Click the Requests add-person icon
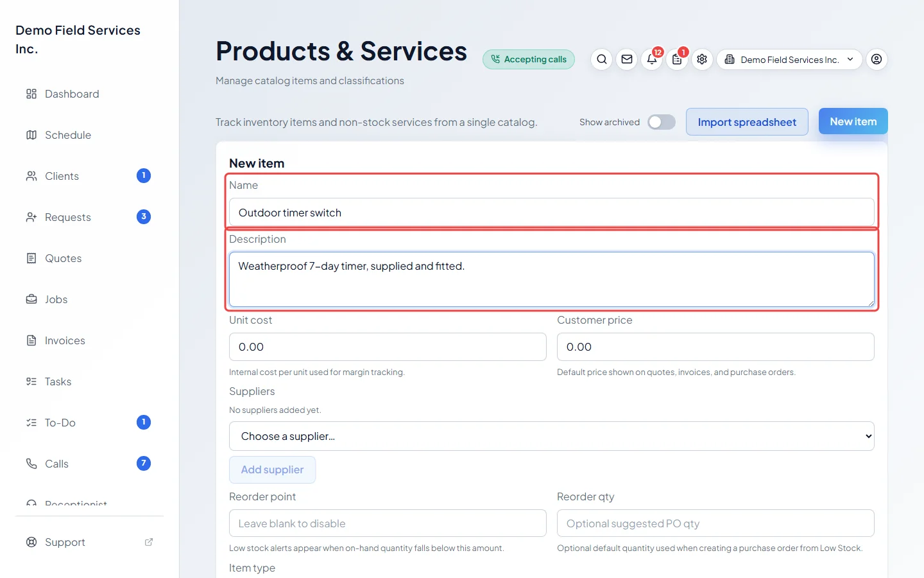Image resolution: width=924 pixels, height=578 pixels. point(31,217)
